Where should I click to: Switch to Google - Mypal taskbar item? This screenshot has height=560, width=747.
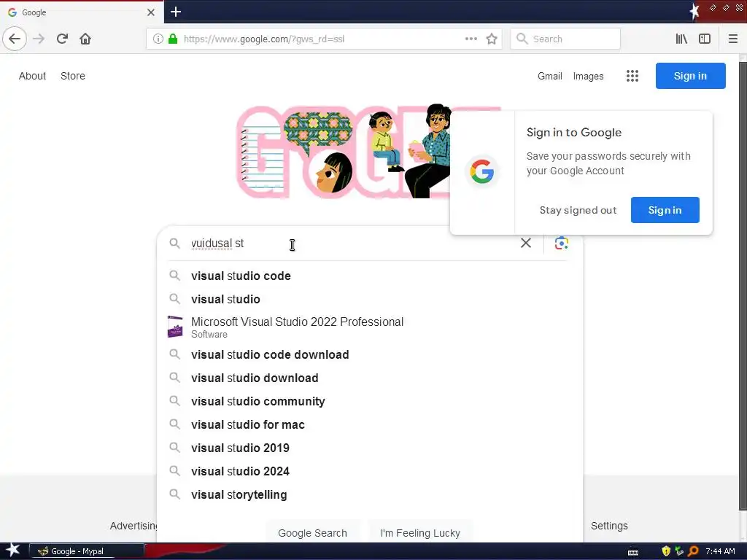click(87, 551)
